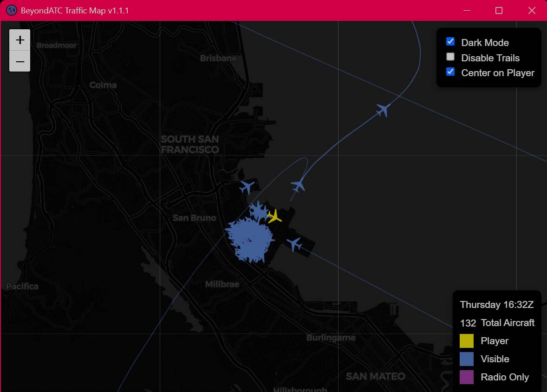This screenshot has height=392, width=547.
Task: Click blue aircraft southeast of the player plane
Action: [294, 244]
